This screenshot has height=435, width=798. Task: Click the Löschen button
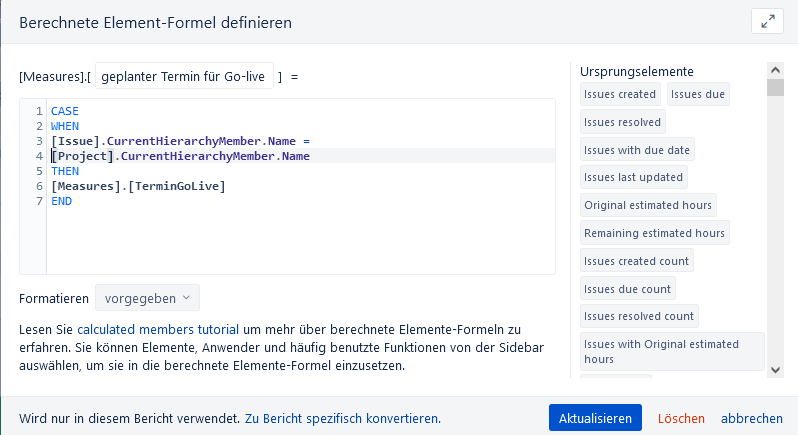coord(681,418)
